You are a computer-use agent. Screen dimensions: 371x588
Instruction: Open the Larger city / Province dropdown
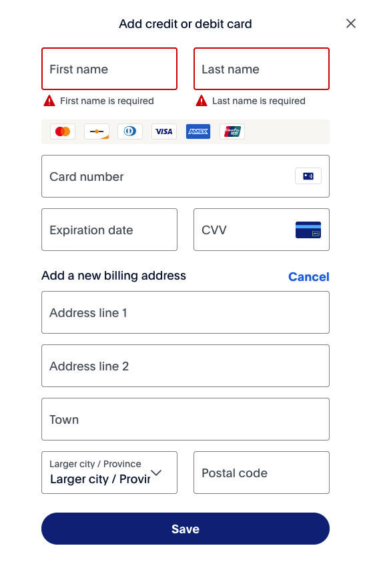tap(109, 473)
